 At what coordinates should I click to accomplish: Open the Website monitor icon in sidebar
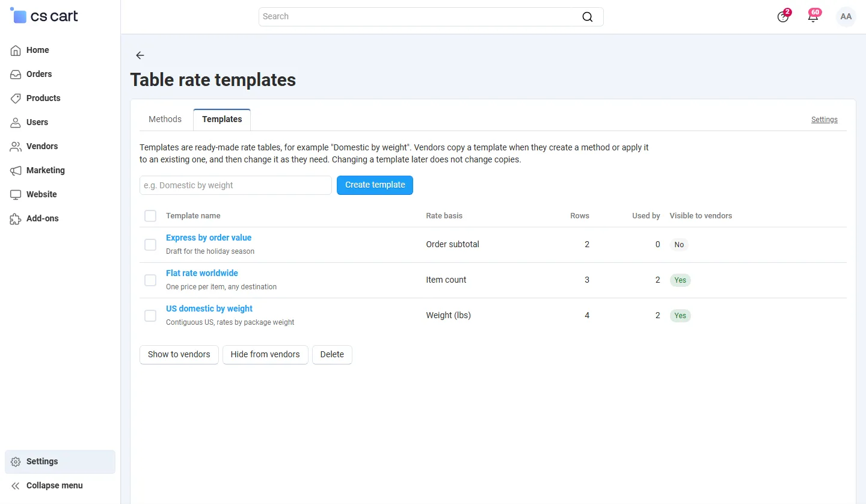click(16, 195)
